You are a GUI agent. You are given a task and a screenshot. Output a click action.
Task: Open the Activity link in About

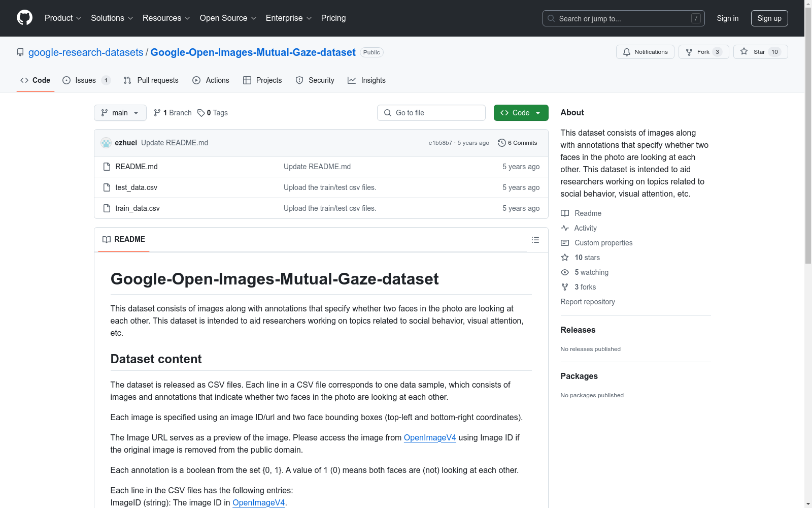tap(585, 228)
